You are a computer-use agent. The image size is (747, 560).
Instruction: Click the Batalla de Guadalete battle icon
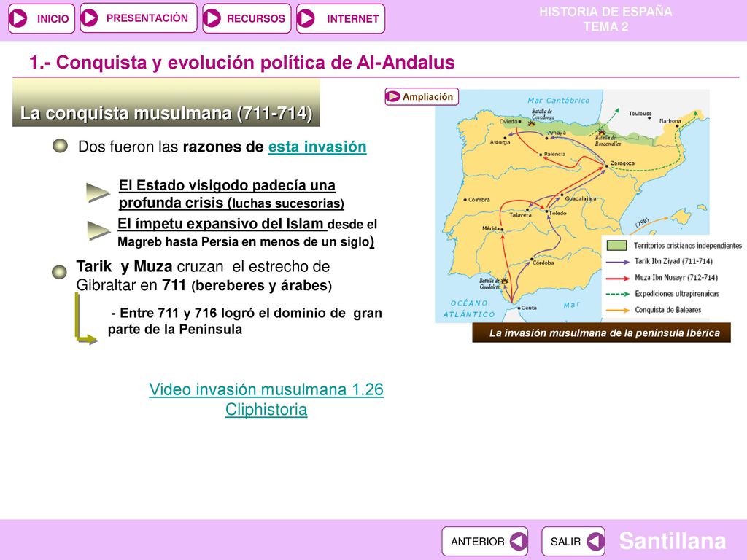point(504,281)
